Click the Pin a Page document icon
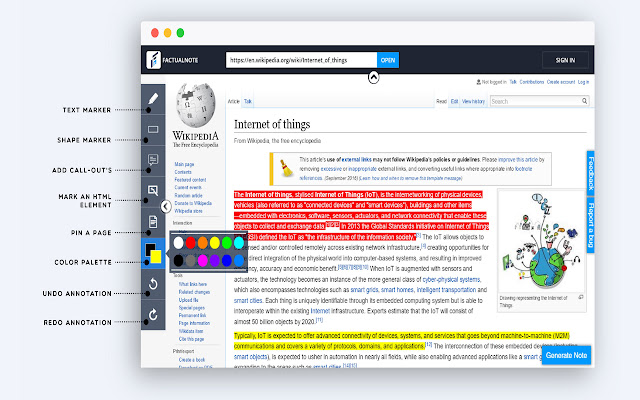This screenshot has height=400, width=640. pyautogui.click(x=153, y=222)
